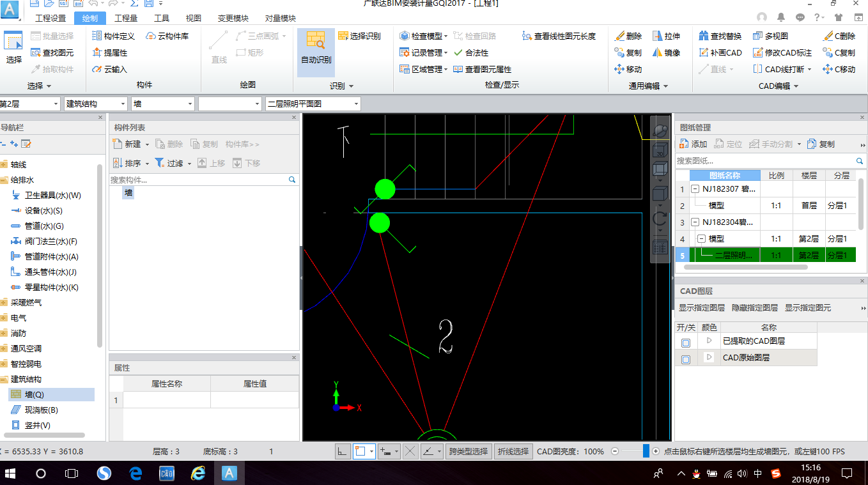868x485 pixels.
Task: Click the 复制 copy tool in 通用编辑
Action: coord(628,52)
